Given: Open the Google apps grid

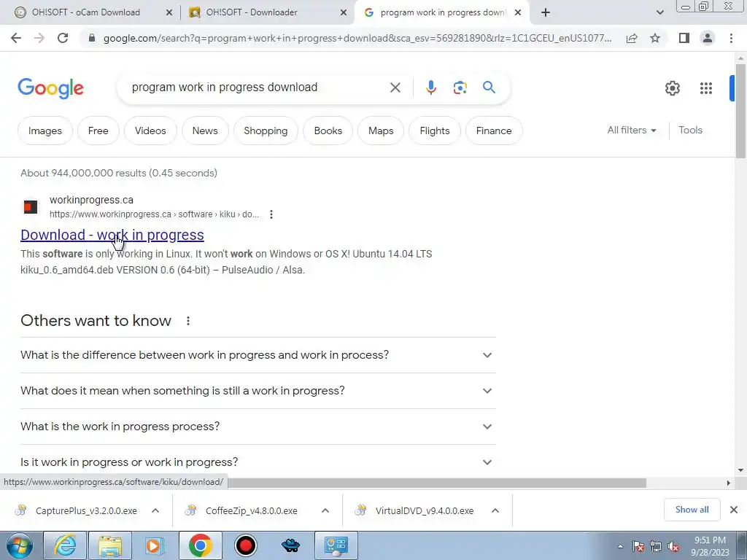Looking at the screenshot, I should [706, 88].
